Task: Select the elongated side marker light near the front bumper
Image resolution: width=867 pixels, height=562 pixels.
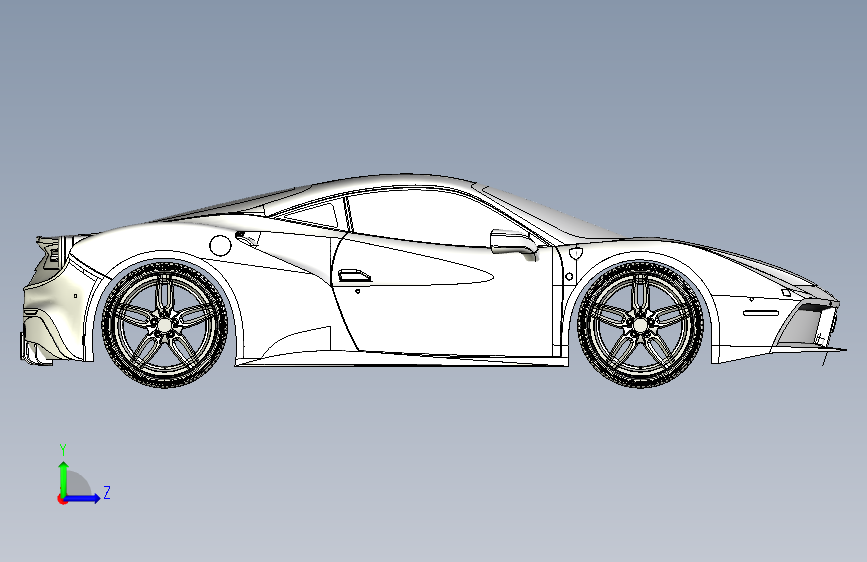Action: [x=761, y=314]
